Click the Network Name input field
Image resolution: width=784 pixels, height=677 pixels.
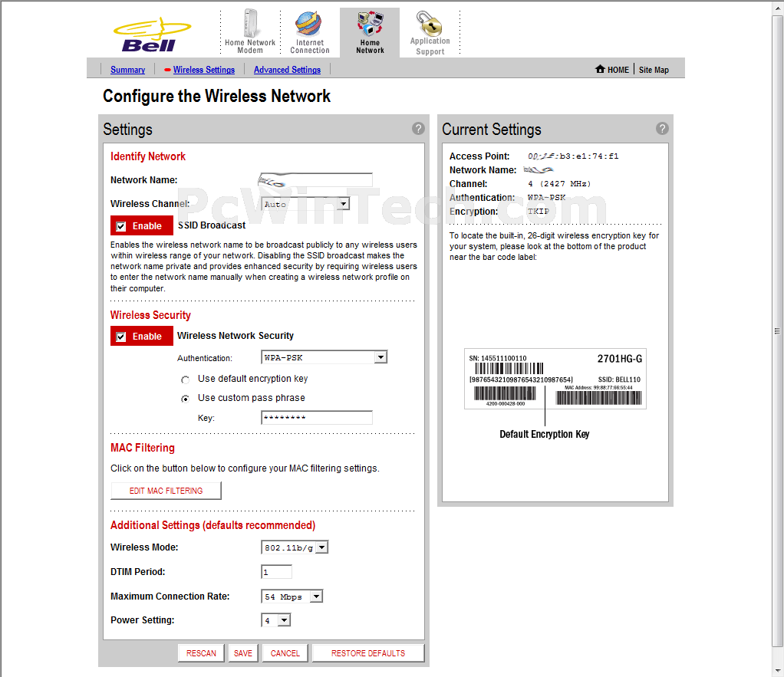317,180
